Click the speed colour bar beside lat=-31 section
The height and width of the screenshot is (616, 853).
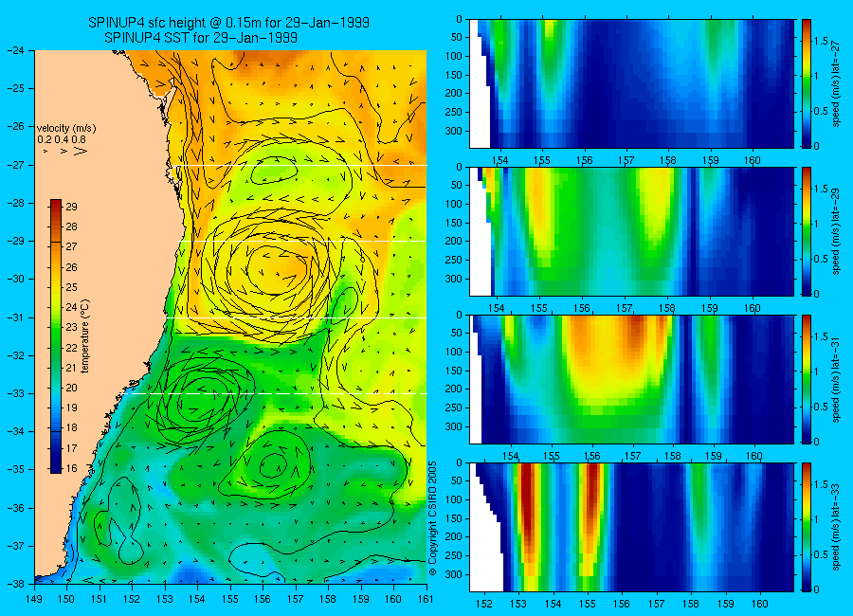click(x=806, y=379)
